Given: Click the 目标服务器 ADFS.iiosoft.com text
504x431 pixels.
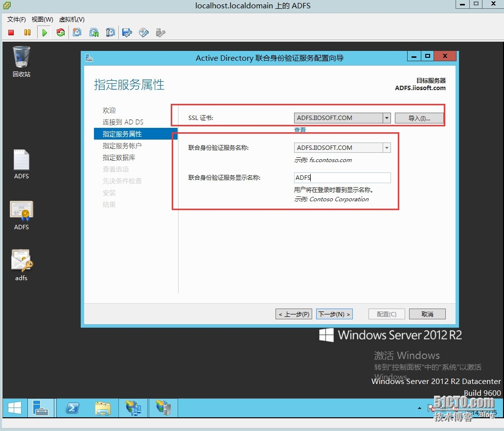Looking at the screenshot, I should [420, 84].
